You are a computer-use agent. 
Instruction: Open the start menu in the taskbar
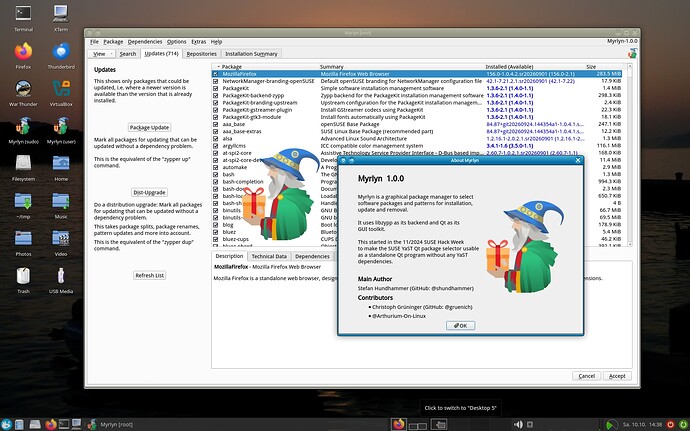[x=6, y=424]
